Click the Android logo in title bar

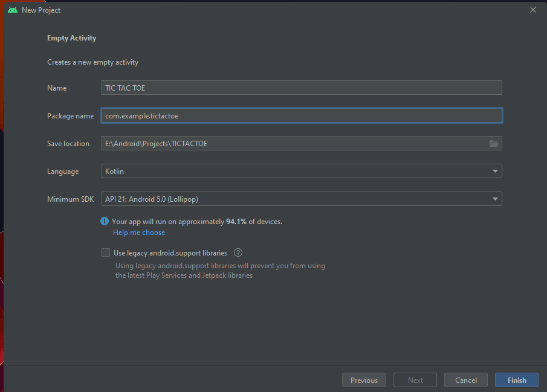pos(13,10)
